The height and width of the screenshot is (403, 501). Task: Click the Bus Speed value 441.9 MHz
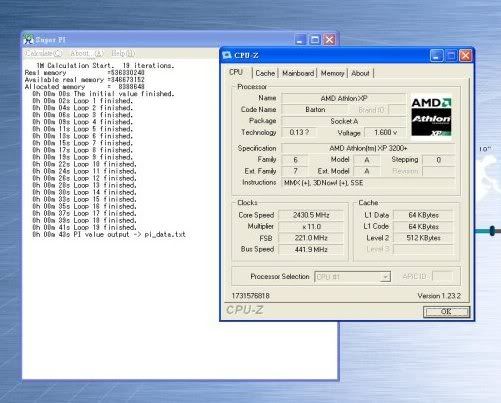311,249
